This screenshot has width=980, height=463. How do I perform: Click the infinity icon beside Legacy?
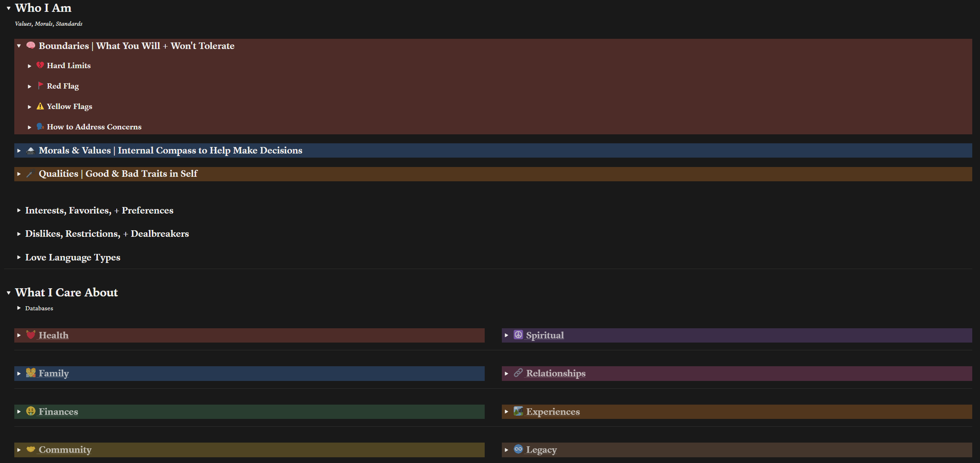coord(518,449)
